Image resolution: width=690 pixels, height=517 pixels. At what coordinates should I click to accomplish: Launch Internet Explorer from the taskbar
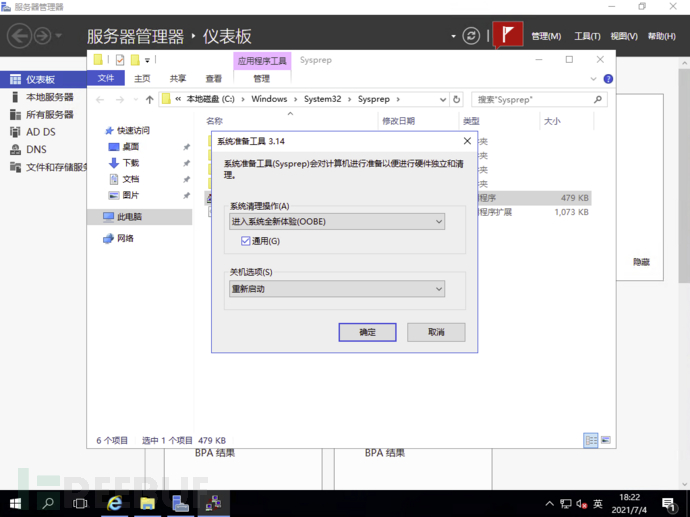114,503
